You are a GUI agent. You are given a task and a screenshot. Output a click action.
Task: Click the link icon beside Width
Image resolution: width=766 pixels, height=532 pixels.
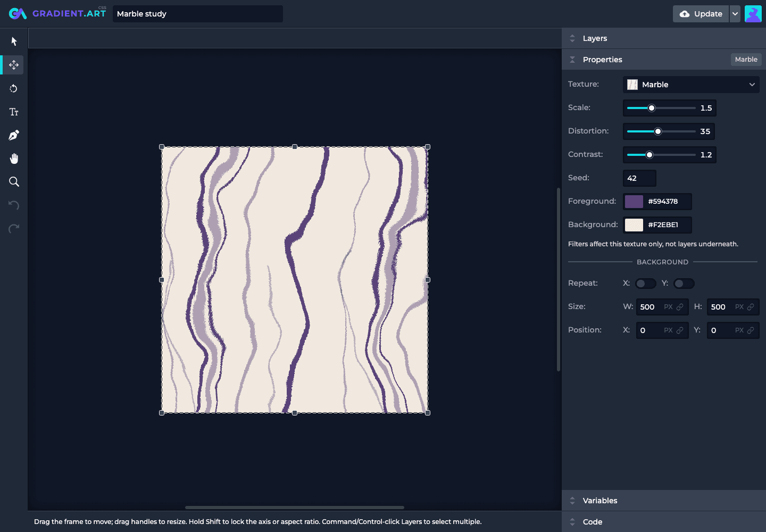point(680,307)
